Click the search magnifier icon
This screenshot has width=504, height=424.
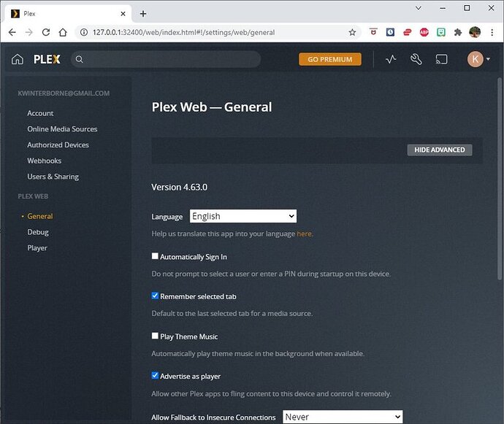tap(80, 59)
